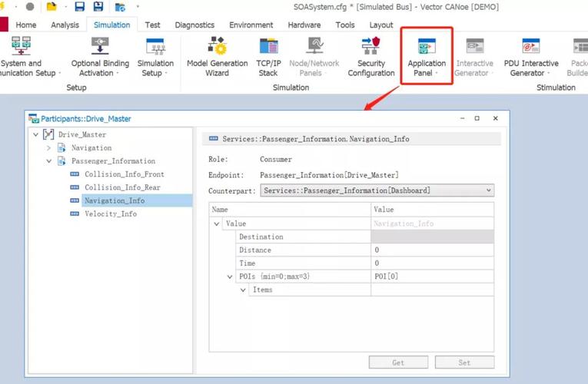Open the Test ribbon tab
Viewport: 588px width, 384px height.
tap(153, 25)
